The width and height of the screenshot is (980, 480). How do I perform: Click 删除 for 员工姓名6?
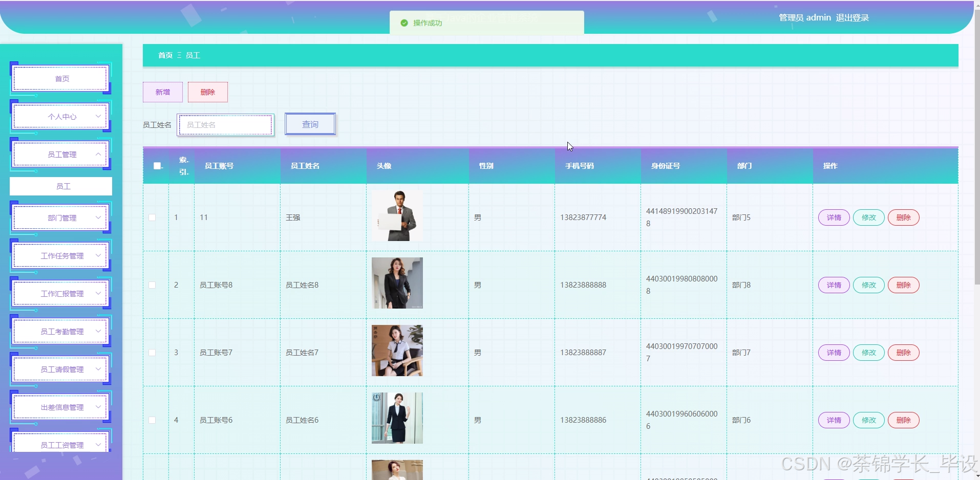[904, 420]
